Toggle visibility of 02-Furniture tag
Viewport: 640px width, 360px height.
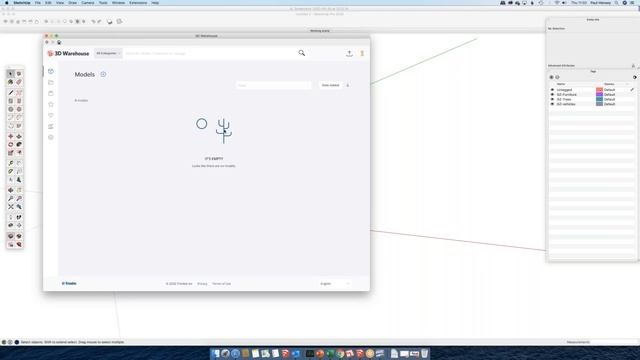(x=552, y=95)
